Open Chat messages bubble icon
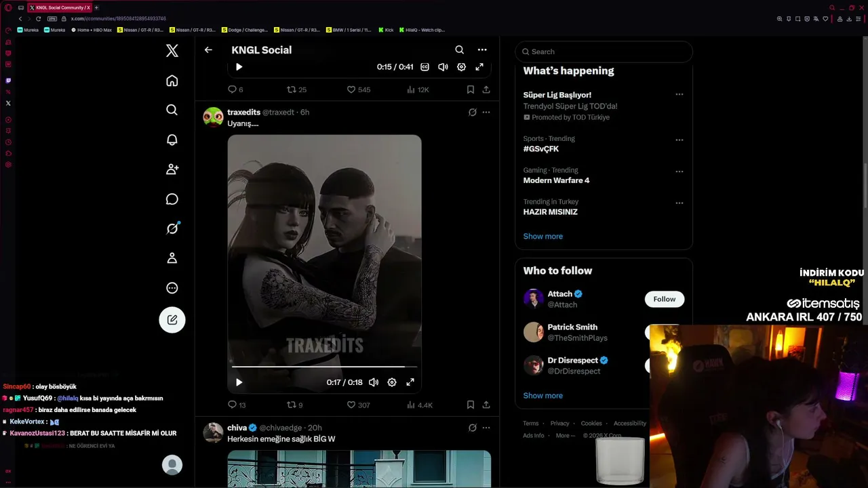Viewport: 868px width, 488px height. pyautogui.click(x=172, y=199)
